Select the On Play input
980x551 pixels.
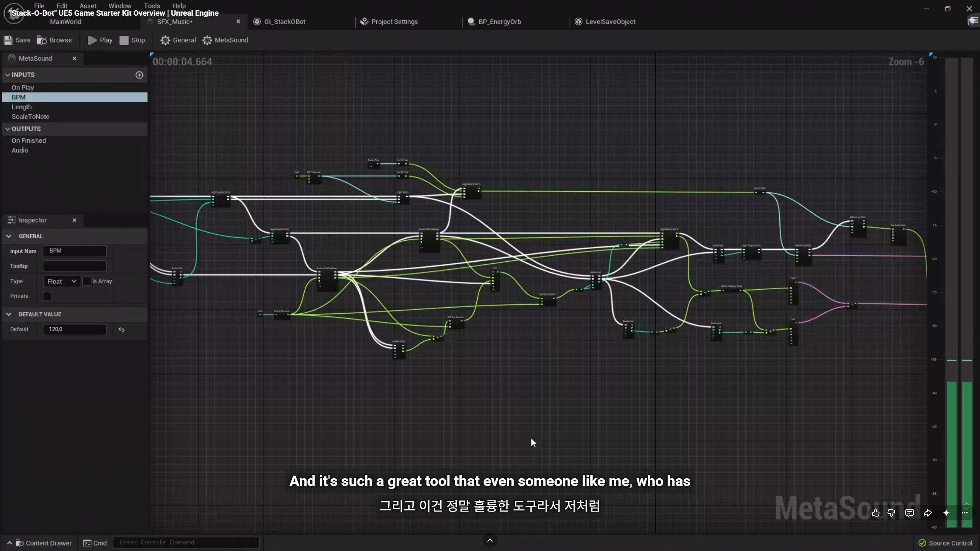click(75, 88)
